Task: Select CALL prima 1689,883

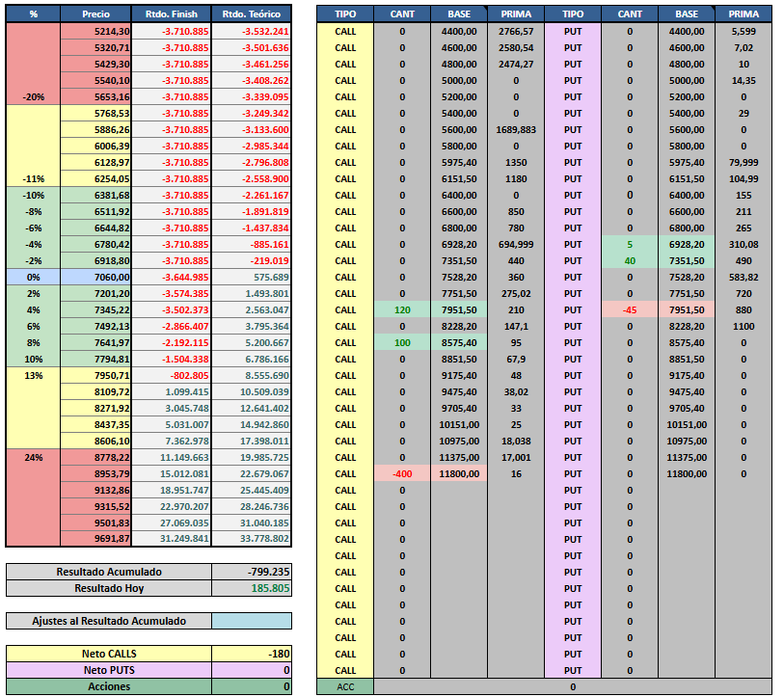Action: click(516, 129)
